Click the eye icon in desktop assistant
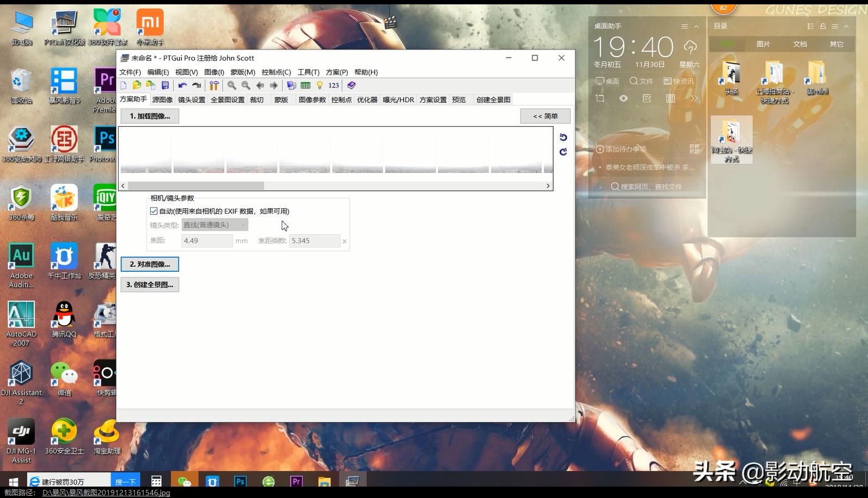This screenshot has width=868, height=498. pos(623,98)
